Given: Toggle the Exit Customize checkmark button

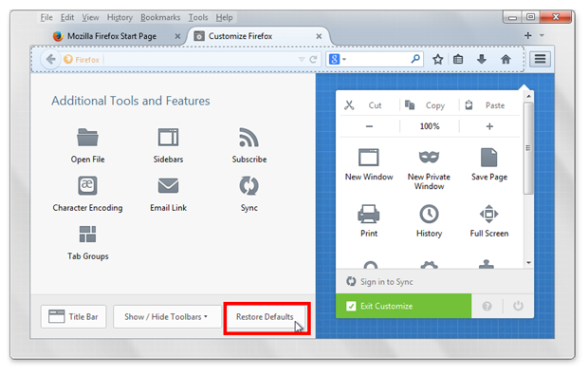Looking at the screenshot, I should click(x=403, y=306).
